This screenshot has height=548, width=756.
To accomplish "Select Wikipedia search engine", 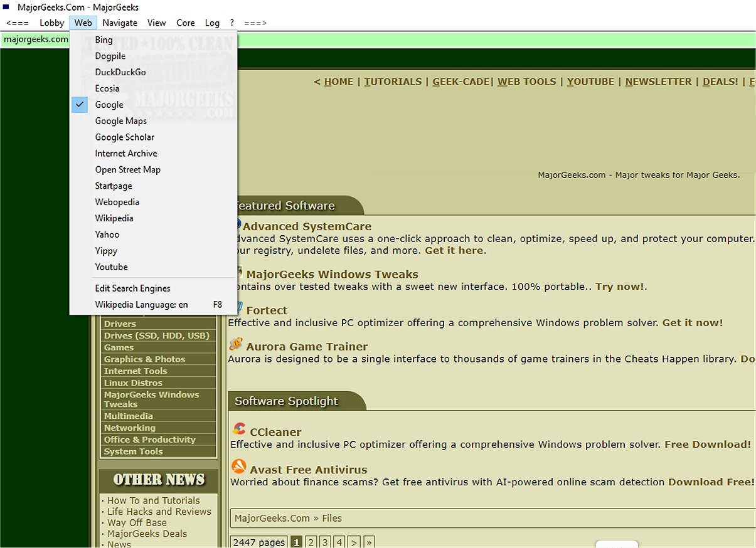I will point(154,219).
